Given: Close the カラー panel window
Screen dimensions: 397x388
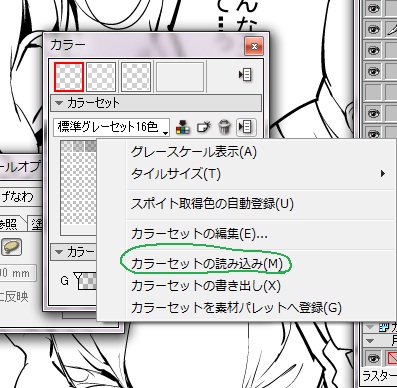Looking at the screenshot, I should [254, 46].
